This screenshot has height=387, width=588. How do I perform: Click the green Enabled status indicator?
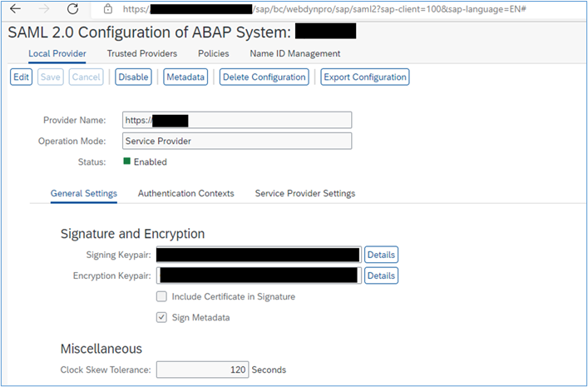[x=126, y=161]
